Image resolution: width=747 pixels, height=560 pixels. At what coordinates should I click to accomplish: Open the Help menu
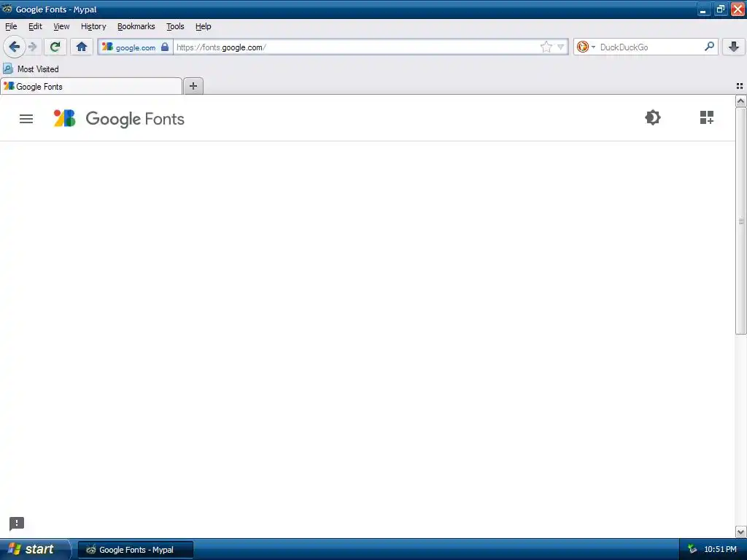click(204, 26)
